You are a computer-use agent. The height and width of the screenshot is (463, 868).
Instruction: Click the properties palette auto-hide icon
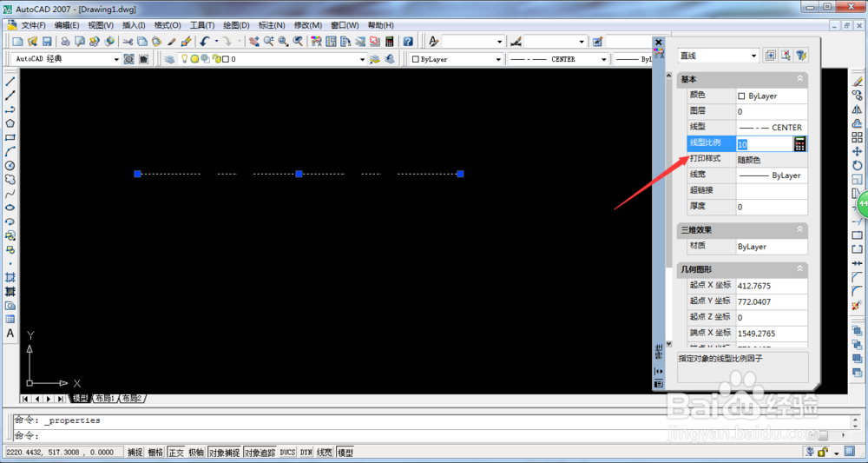click(x=659, y=371)
